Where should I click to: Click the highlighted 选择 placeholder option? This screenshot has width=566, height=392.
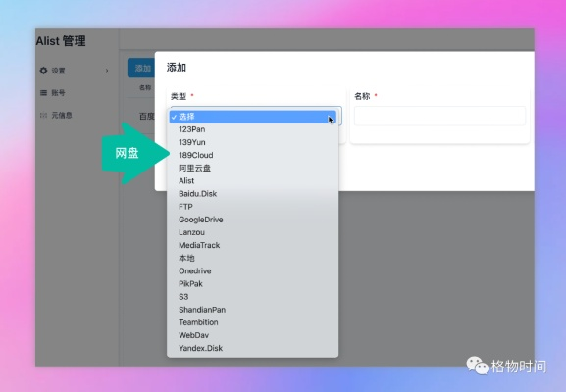coord(253,117)
